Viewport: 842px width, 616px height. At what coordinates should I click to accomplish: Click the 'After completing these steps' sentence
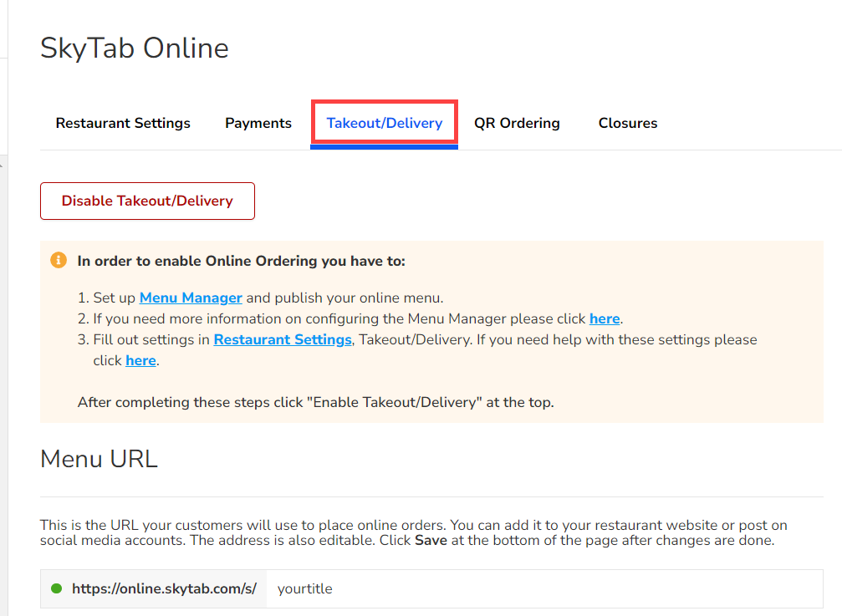pos(316,402)
